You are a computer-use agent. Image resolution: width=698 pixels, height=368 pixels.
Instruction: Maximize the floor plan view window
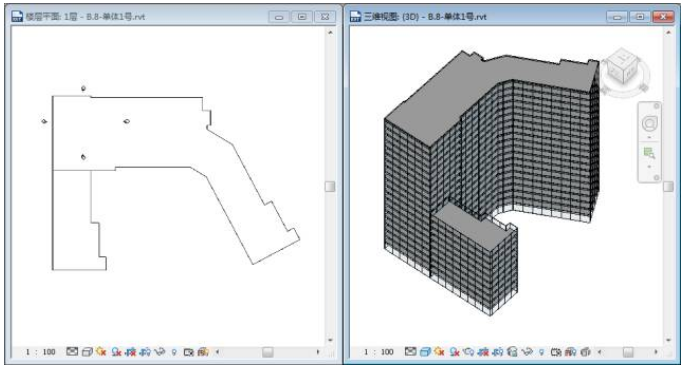pyautogui.click(x=302, y=17)
